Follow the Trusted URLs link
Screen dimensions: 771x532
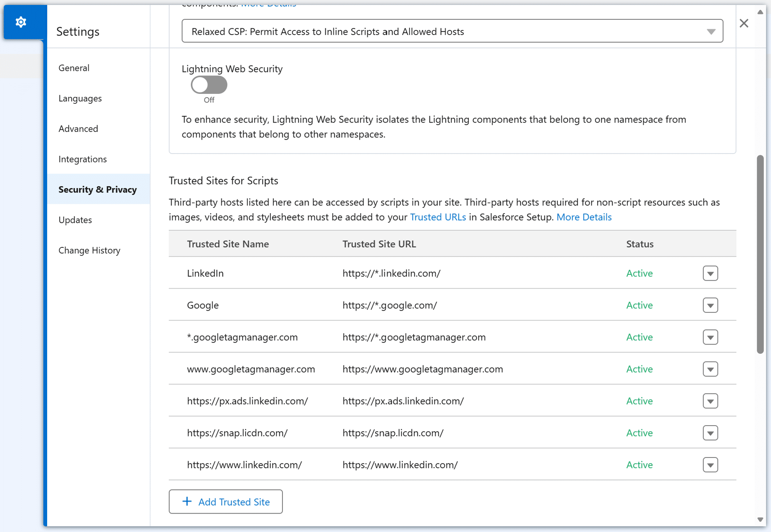[x=438, y=217]
